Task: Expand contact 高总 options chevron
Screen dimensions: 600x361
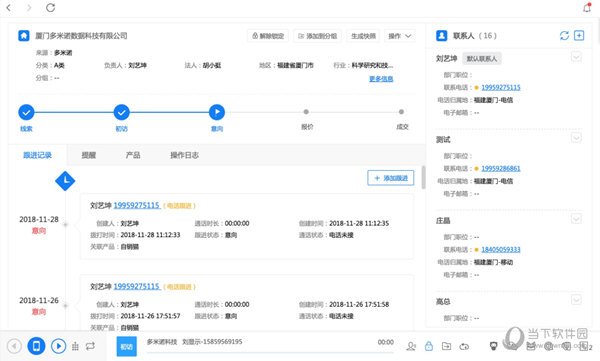Action: [x=576, y=300]
